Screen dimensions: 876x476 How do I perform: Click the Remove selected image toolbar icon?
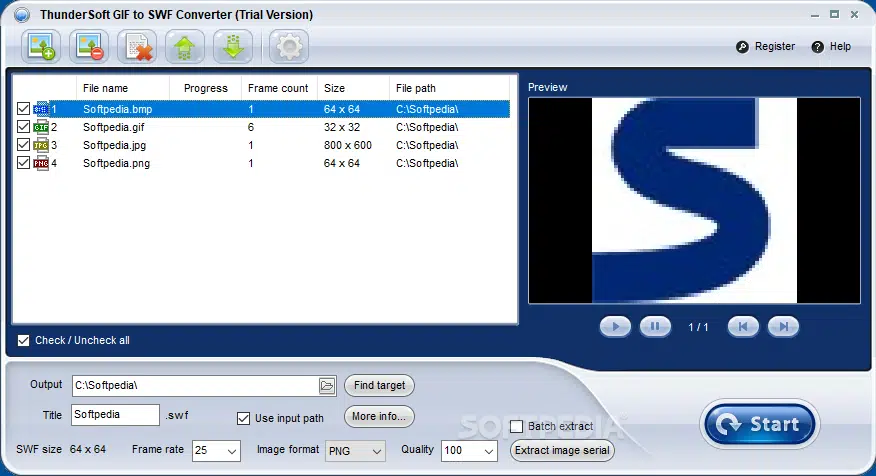[89, 46]
